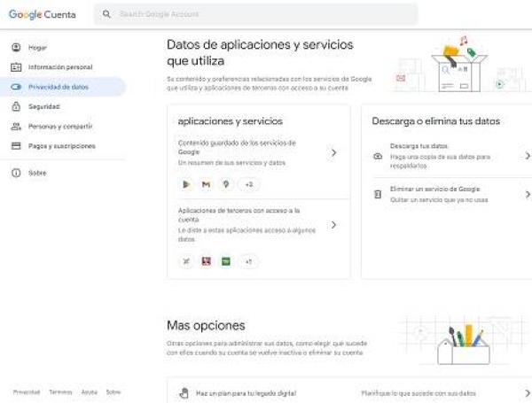Click the Seguridad padlock icon
This screenshot has height=403, width=532.
pyautogui.click(x=16, y=106)
